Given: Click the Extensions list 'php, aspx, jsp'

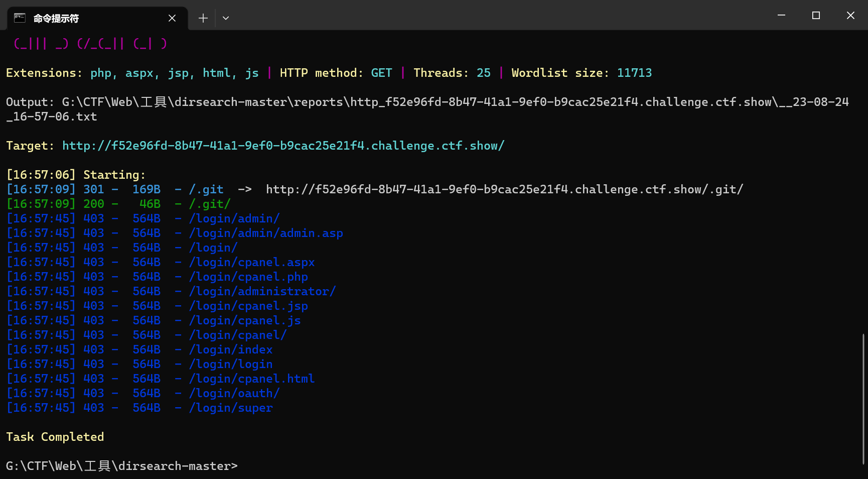Looking at the screenshot, I should click(x=140, y=73).
